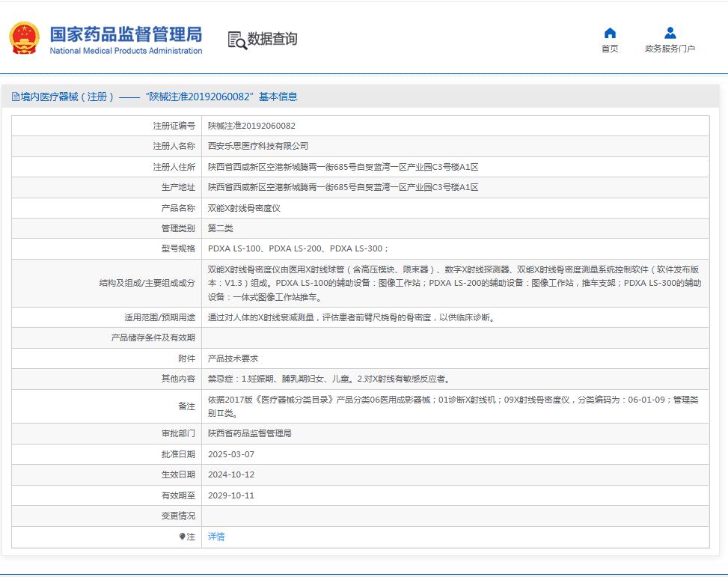Click the 注册人名称 company name cell
728x577 pixels.
(x=258, y=146)
